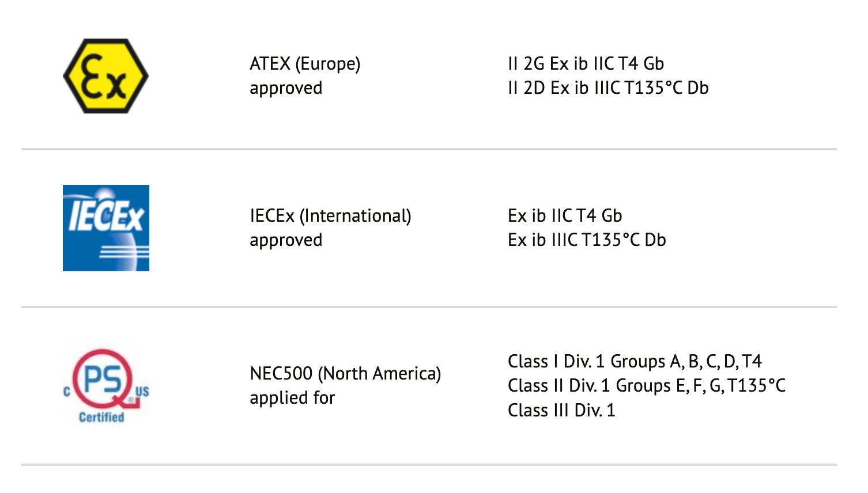
Task: Click the "applied for" status text
Action: point(292,398)
